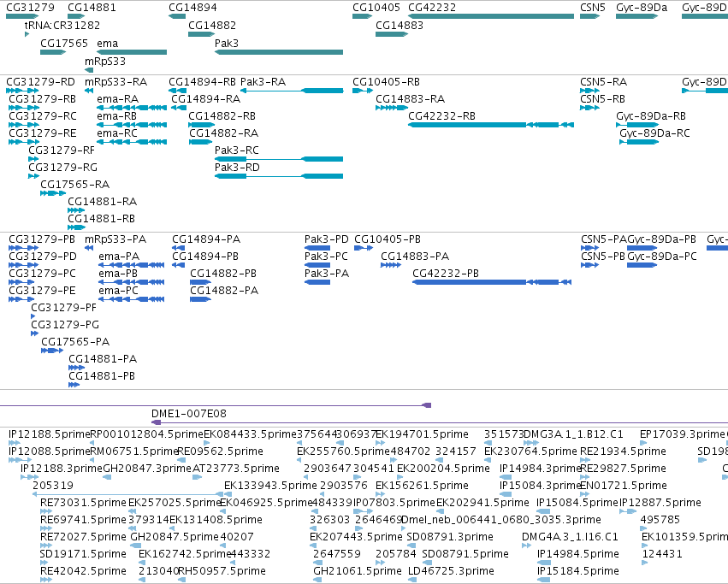728x584 pixels.
Task: Open EST GH21061.5prime
Action: point(358,570)
